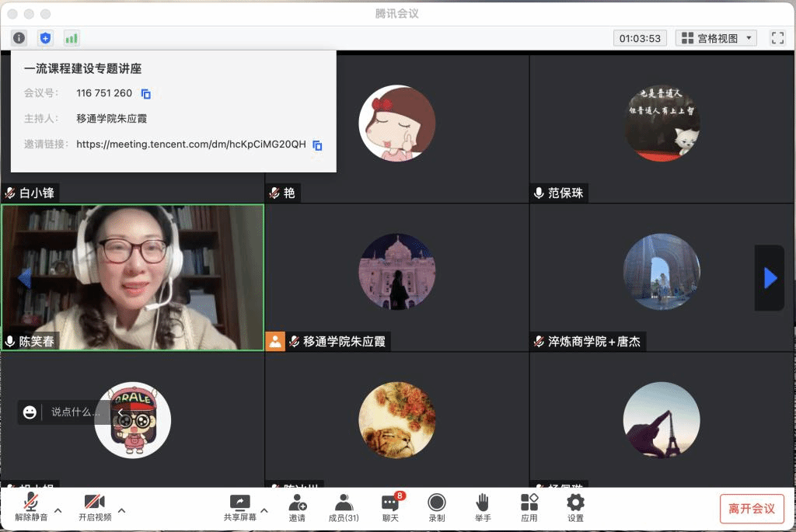Unmute the microphone

(x=31, y=507)
